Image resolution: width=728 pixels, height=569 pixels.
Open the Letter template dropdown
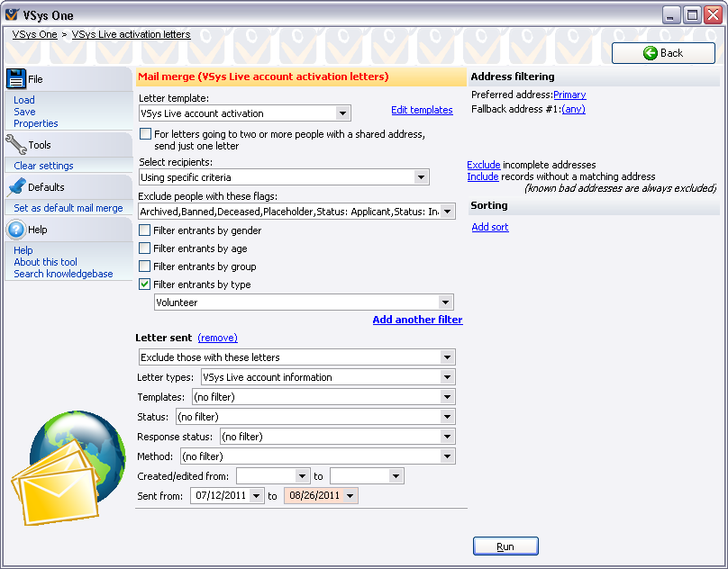click(x=342, y=113)
